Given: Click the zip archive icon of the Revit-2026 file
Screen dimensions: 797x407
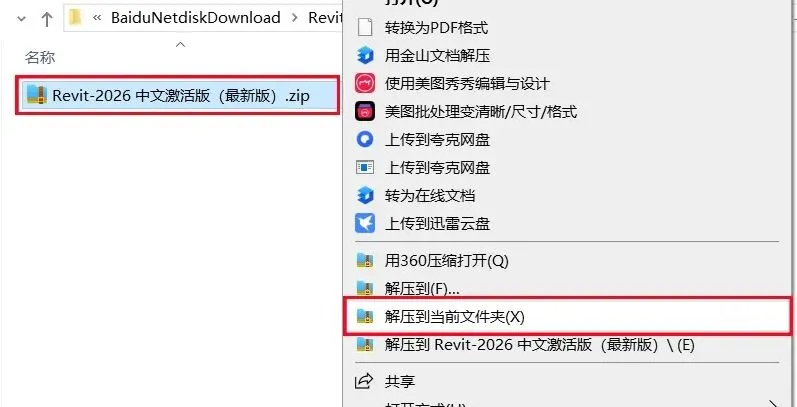Looking at the screenshot, I should [x=37, y=95].
